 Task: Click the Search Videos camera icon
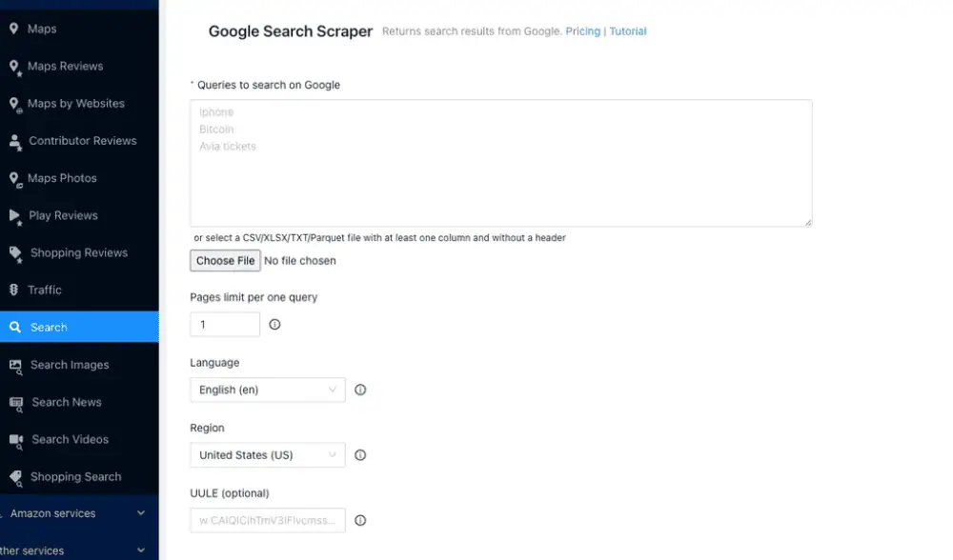pyautogui.click(x=15, y=440)
